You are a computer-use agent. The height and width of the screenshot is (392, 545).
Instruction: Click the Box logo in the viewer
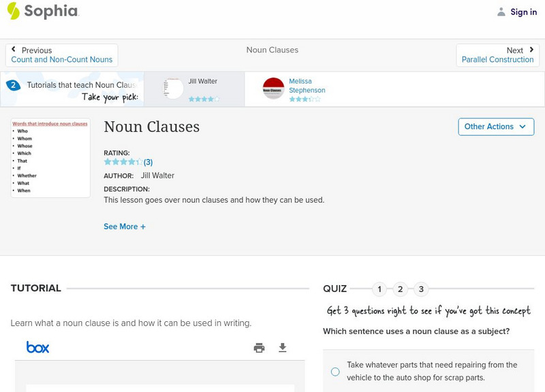(x=38, y=348)
